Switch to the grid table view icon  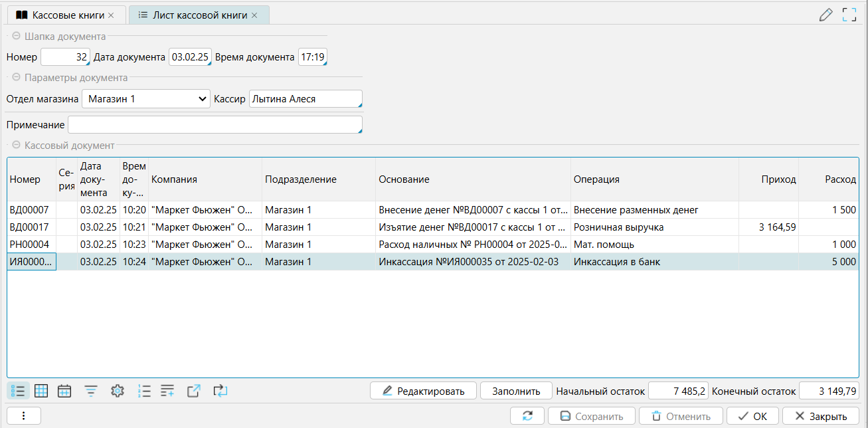pos(41,391)
